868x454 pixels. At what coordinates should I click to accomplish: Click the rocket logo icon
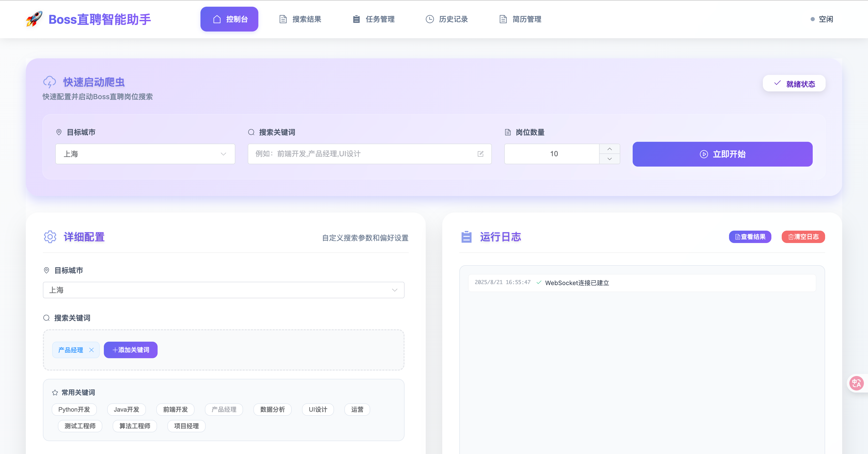pyautogui.click(x=34, y=19)
